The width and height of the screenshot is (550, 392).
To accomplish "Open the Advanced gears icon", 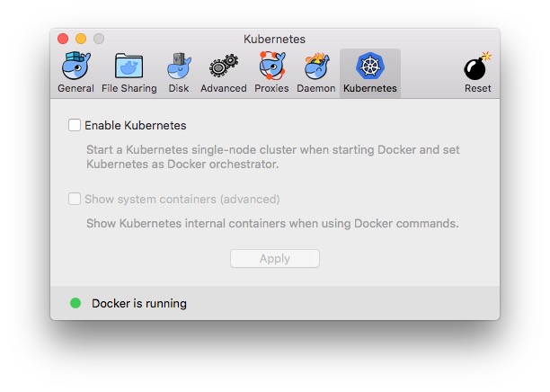I will pyautogui.click(x=223, y=67).
